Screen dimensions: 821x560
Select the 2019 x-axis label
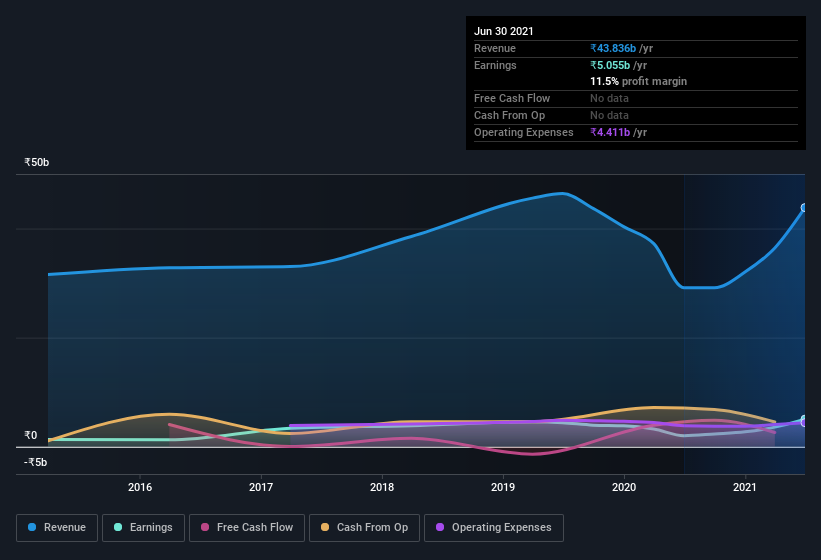click(503, 487)
